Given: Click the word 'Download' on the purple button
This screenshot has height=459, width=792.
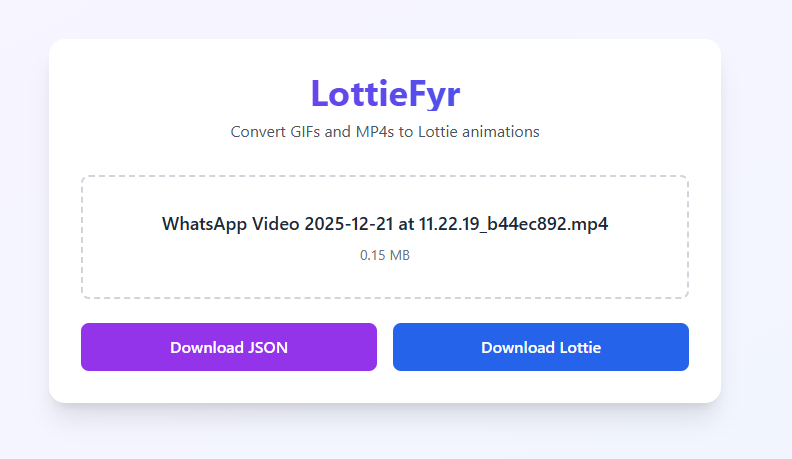Looking at the screenshot, I should (x=207, y=347).
